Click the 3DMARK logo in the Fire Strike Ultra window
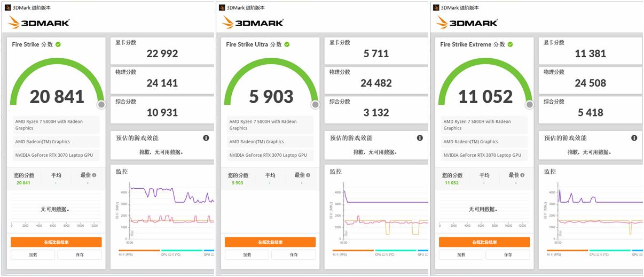644x277 pixels. pyautogui.click(x=253, y=22)
